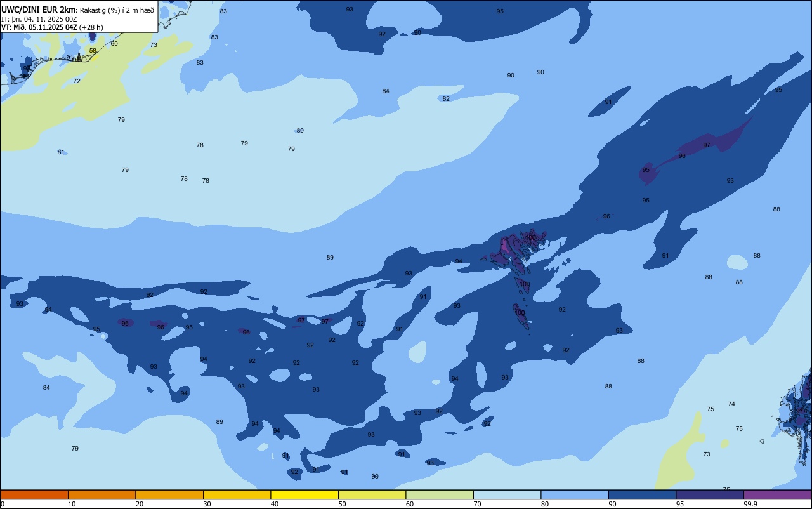Click the 20–30 amber legend swatch
This screenshot has height=509, width=812.
(x=169, y=494)
